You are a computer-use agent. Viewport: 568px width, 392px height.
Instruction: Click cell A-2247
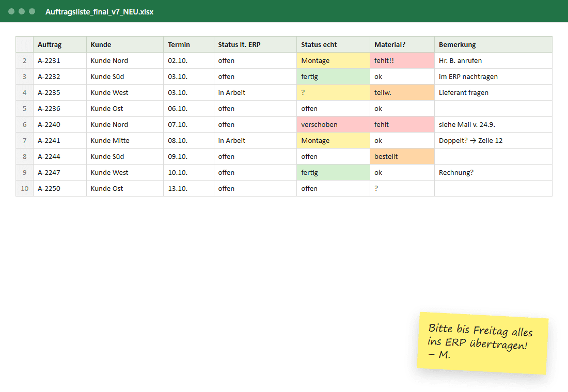click(60, 173)
